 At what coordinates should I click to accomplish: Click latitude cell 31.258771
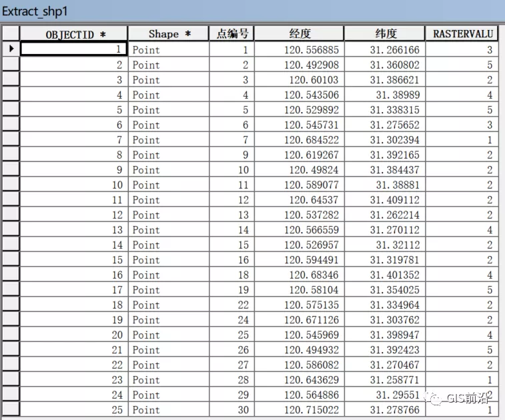(x=385, y=379)
